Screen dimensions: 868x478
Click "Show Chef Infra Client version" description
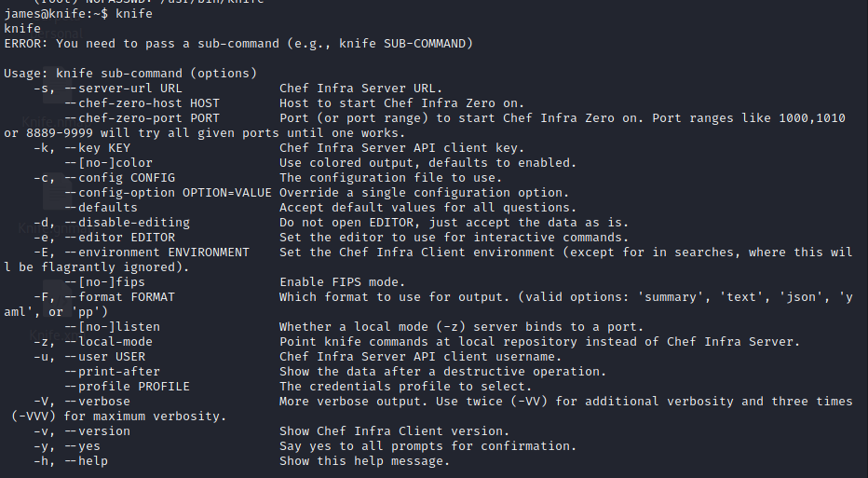click(394, 431)
